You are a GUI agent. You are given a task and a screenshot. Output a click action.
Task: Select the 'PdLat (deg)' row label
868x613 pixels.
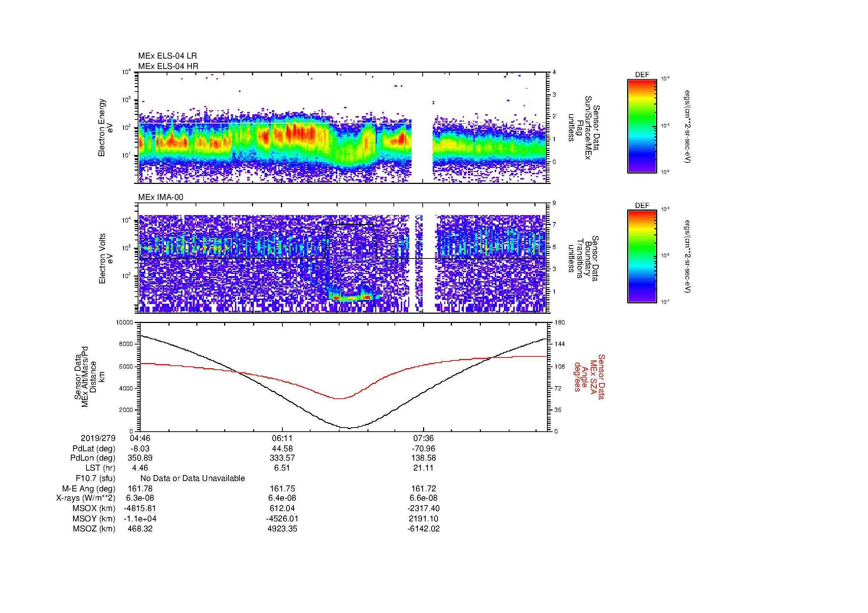point(94,449)
